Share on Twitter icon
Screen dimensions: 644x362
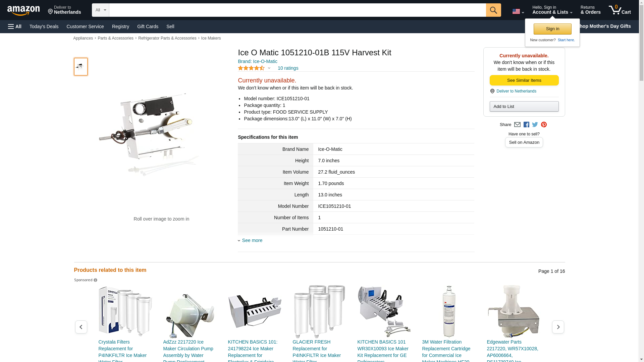pos(535,125)
